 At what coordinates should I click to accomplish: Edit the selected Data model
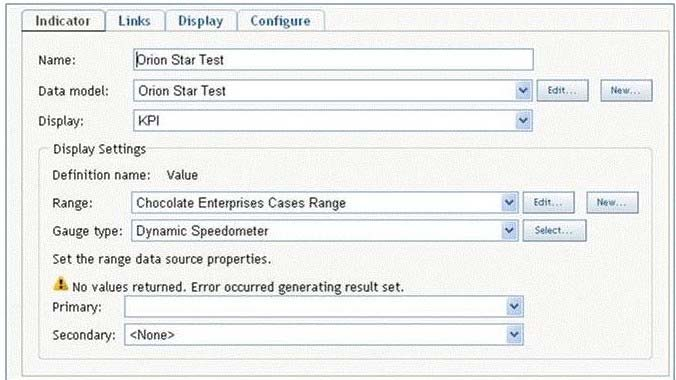[562, 91]
